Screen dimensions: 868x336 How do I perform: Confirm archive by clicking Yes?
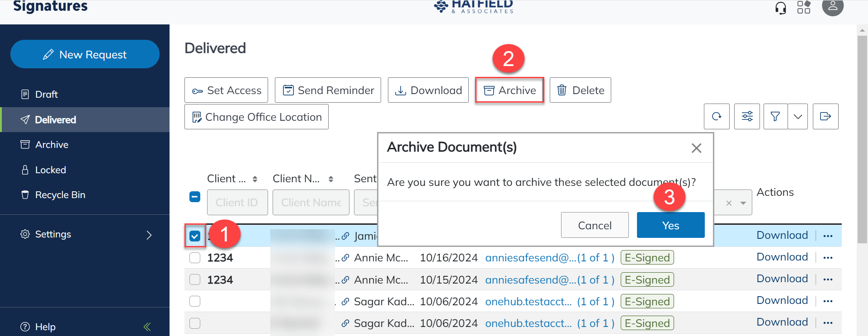671,225
